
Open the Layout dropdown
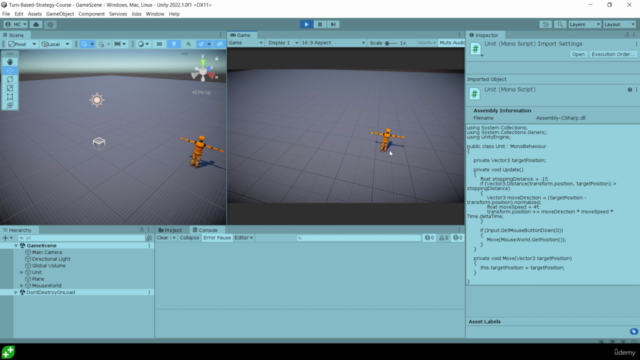point(620,24)
